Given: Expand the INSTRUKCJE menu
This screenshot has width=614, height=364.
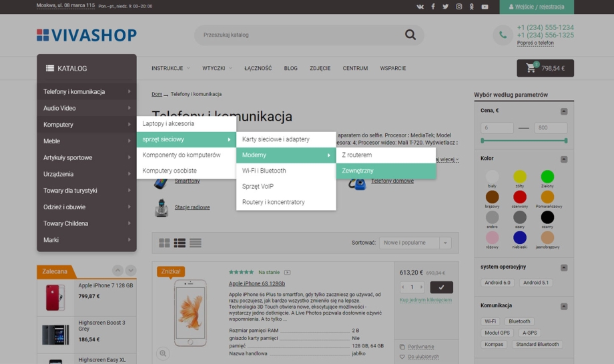Looking at the screenshot, I should coord(170,68).
